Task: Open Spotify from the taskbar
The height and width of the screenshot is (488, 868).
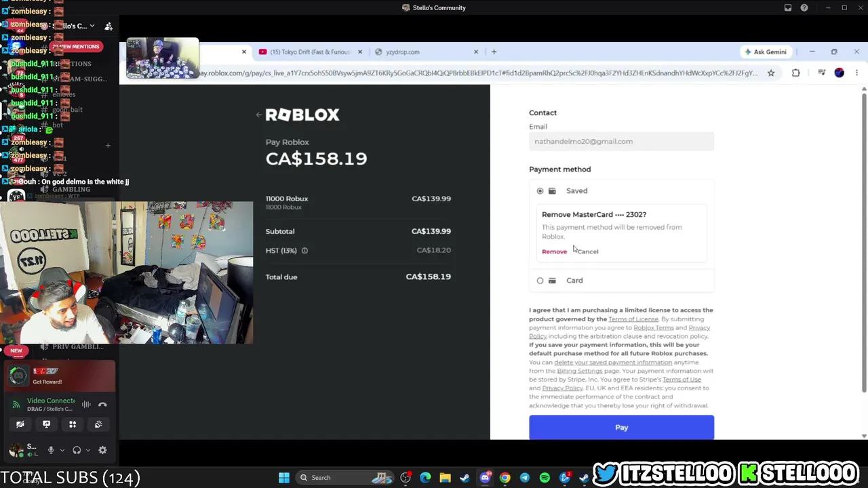Action: (545, 478)
